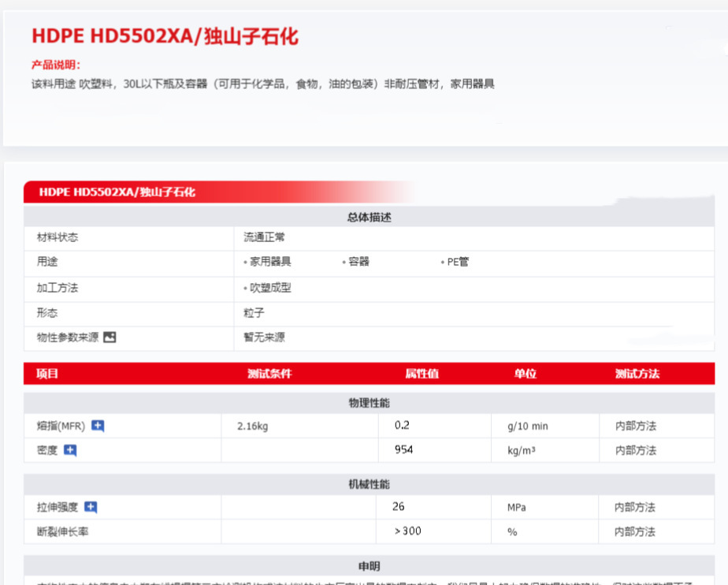The image size is (728, 585).
Task: Click the 测试方法 column header
Action: (x=637, y=374)
